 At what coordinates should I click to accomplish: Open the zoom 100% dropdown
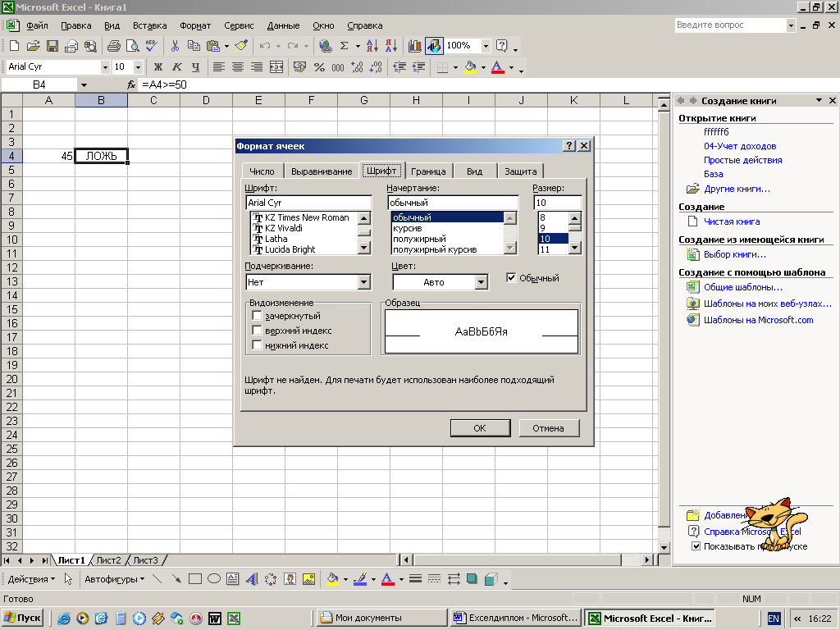click(486, 46)
